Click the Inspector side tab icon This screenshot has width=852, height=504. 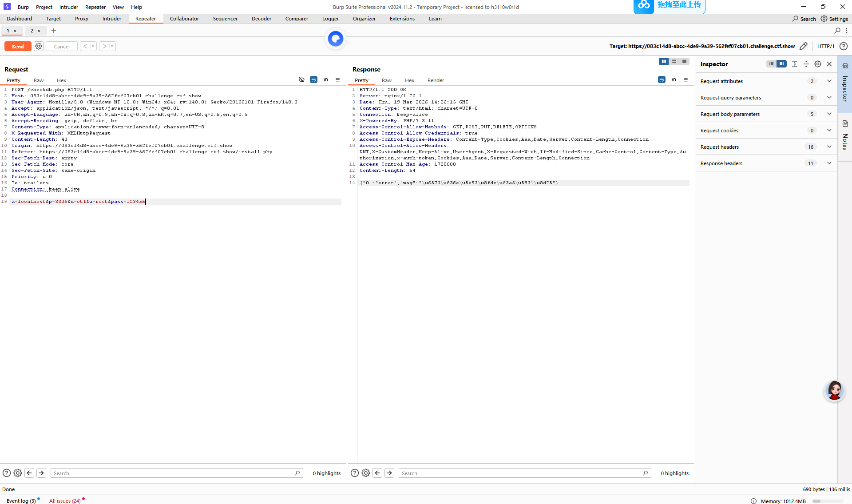point(845,66)
